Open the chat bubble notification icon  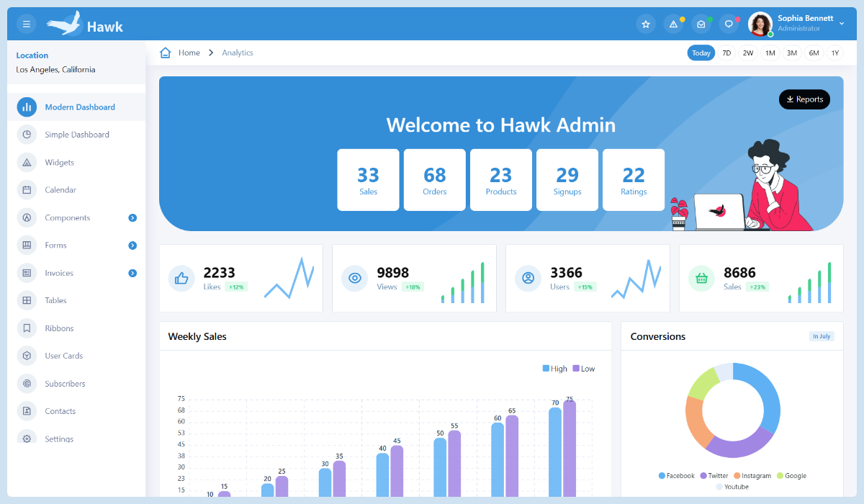point(728,23)
